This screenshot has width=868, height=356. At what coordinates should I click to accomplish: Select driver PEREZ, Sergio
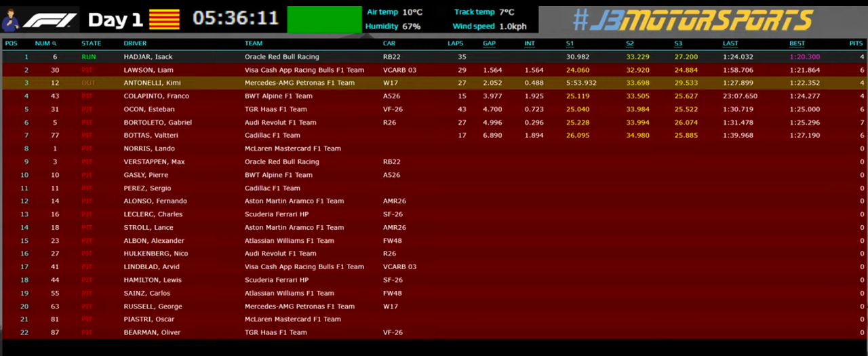tap(147, 188)
